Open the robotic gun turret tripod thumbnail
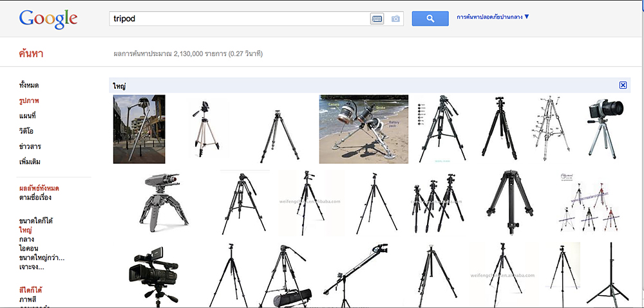 pyautogui.click(x=164, y=203)
